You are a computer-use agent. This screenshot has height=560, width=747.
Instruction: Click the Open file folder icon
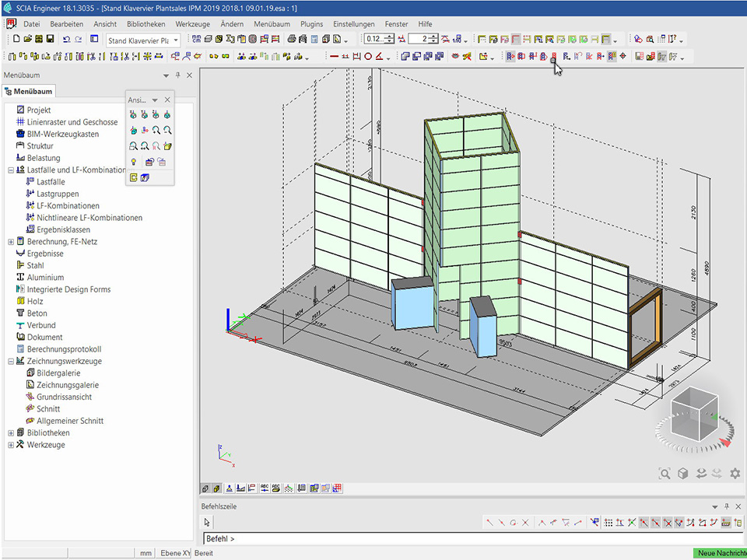click(x=28, y=39)
